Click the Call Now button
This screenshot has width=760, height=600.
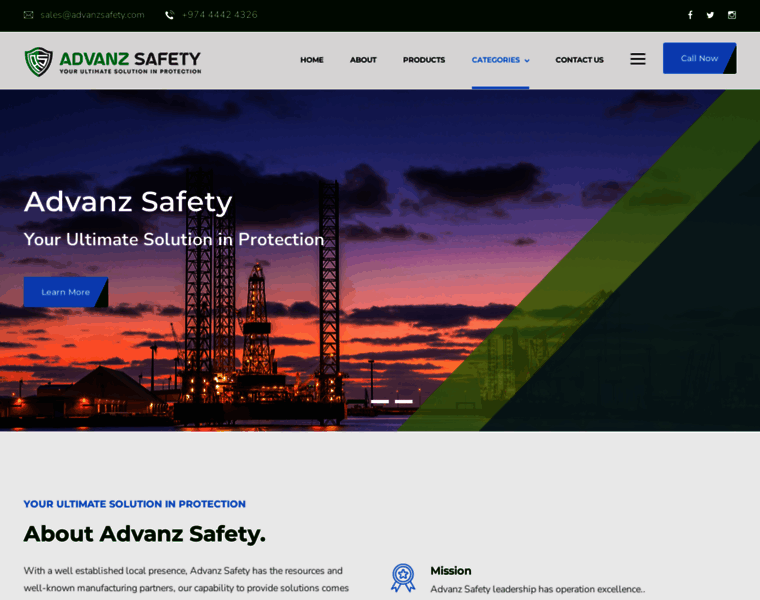pyautogui.click(x=699, y=58)
